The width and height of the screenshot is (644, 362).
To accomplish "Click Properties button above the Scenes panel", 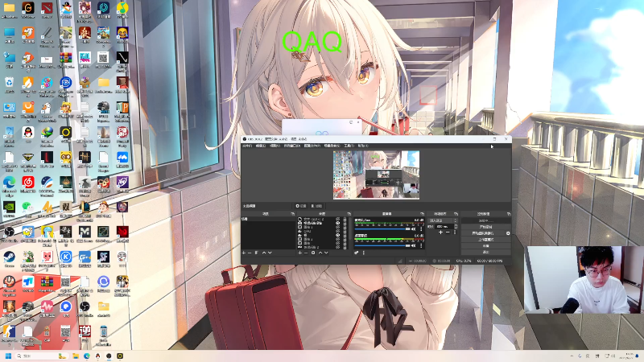I will (301, 206).
